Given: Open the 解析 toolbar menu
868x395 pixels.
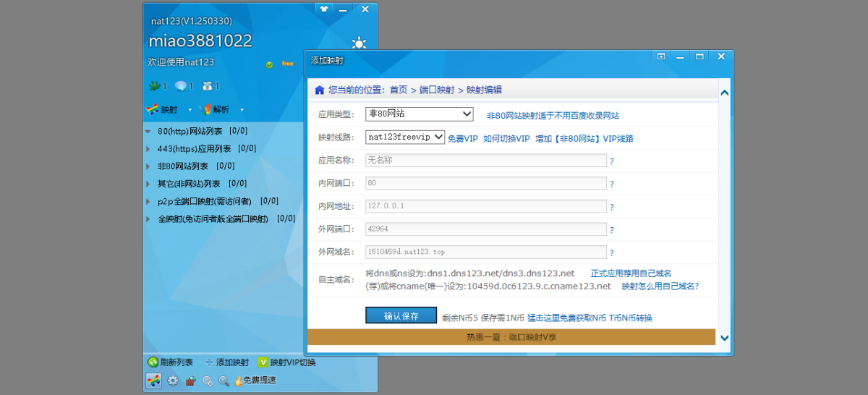Looking at the screenshot, I should (215, 110).
